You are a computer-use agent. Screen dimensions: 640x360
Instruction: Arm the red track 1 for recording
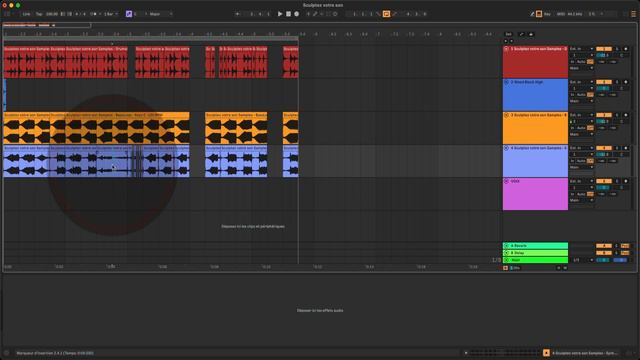click(x=626, y=49)
